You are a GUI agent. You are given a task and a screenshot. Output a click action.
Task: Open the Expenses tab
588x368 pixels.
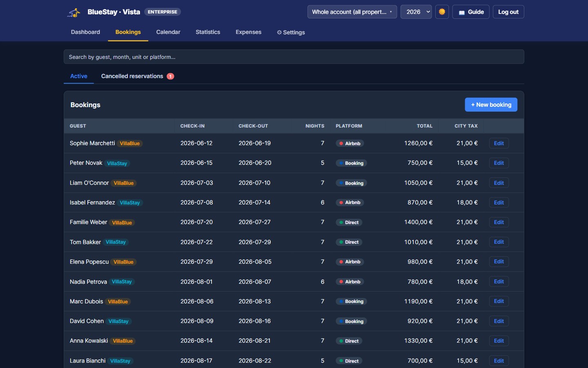point(248,32)
